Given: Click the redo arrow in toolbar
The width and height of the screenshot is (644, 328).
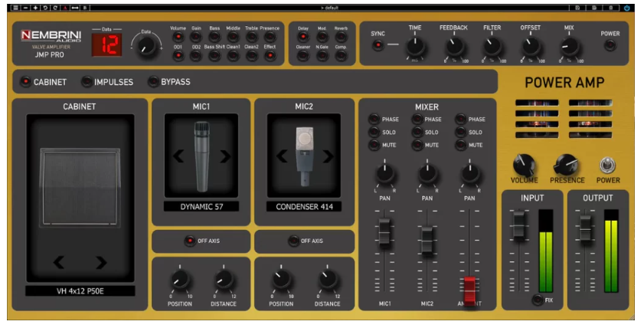Looking at the screenshot, I should coord(55,8).
